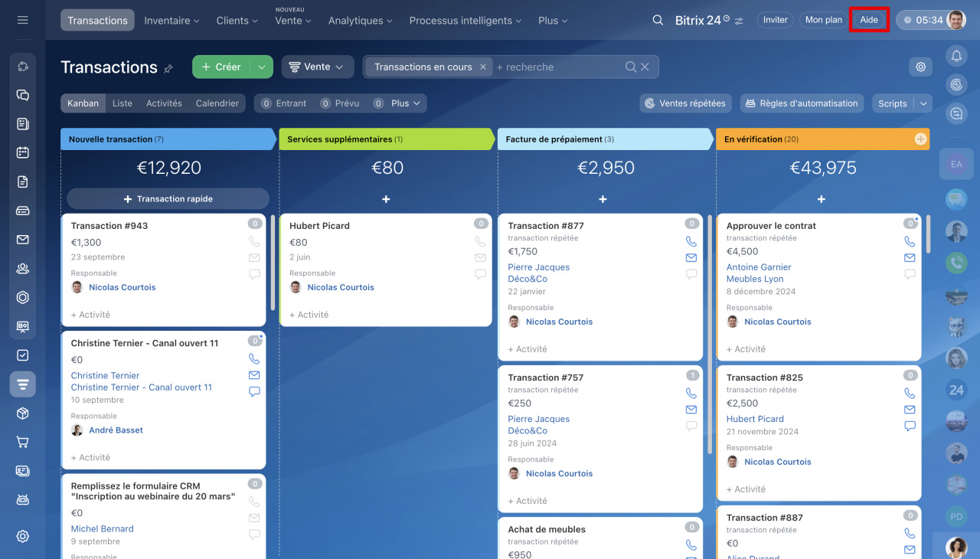Pin the Transactions page title
This screenshot has width=980, height=559.
click(x=168, y=68)
